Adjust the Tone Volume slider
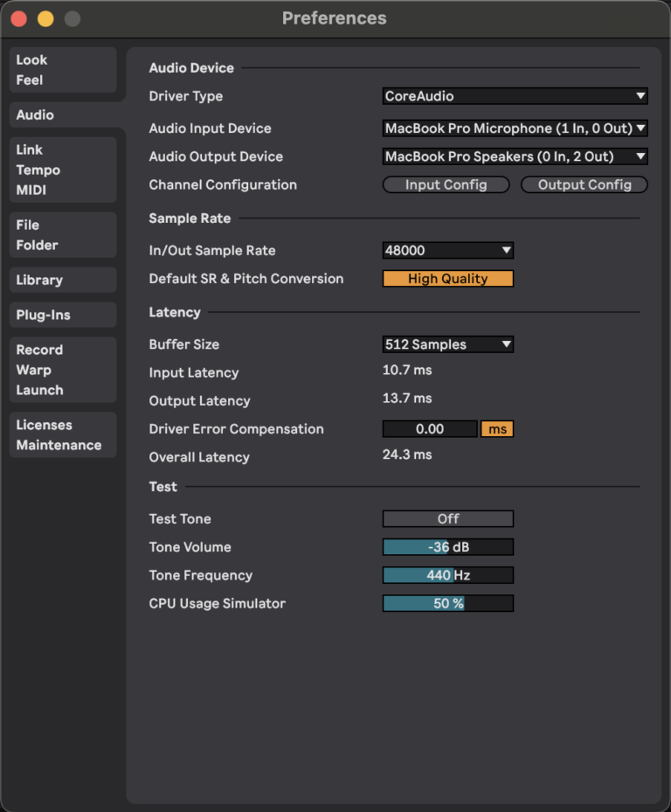Image resolution: width=671 pixels, height=812 pixels. [x=447, y=547]
